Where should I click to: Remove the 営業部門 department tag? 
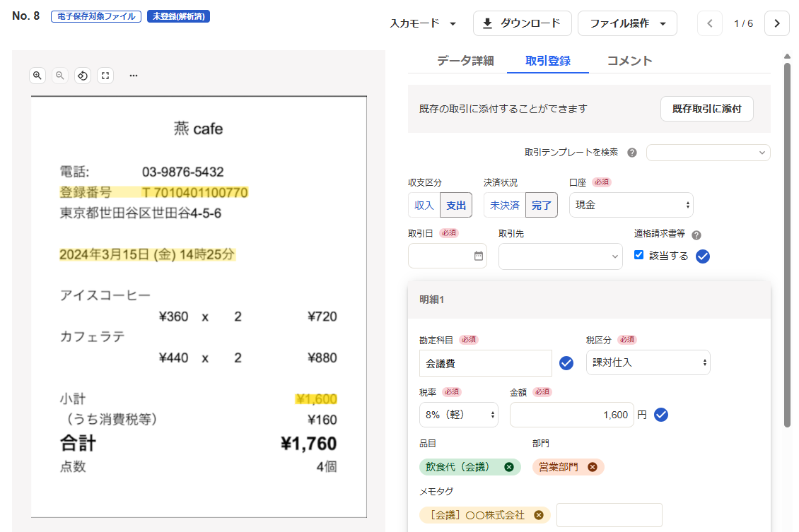click(593, 467)
